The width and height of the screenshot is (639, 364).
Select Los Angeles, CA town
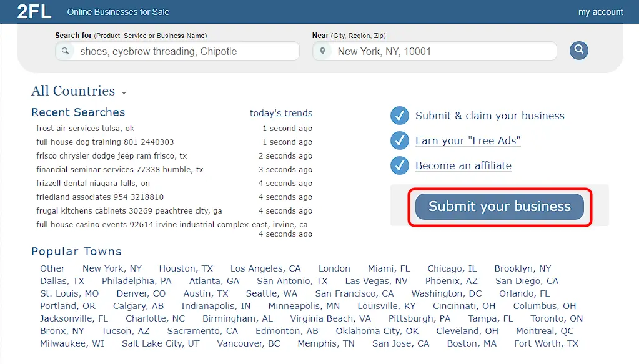point(265,268)
